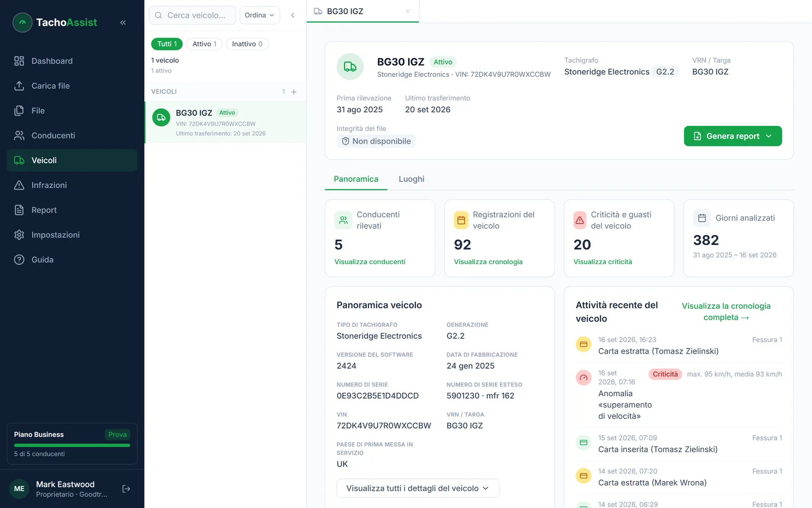Open the Visualizza criticità link

pyautogui.click(x=603, y=262)
